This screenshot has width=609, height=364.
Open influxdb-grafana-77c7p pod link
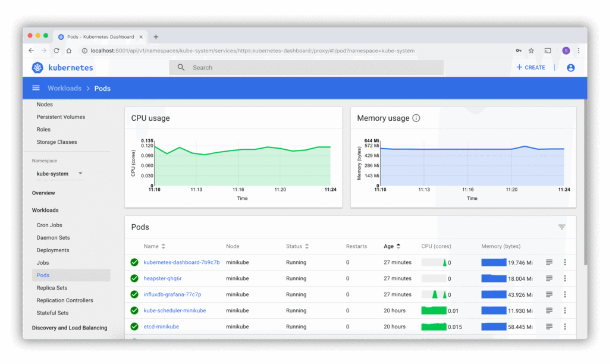pos(172,294)
